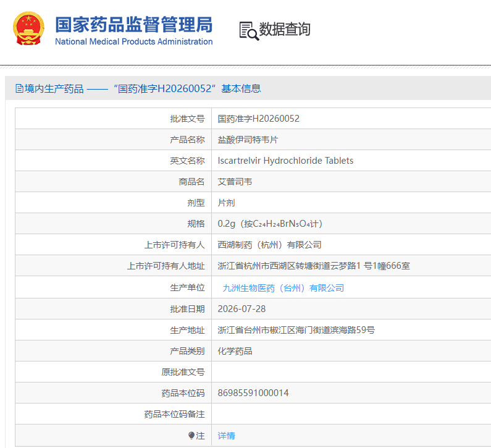
Task: Click the 生产单位 row label
Action: point(187,287)
